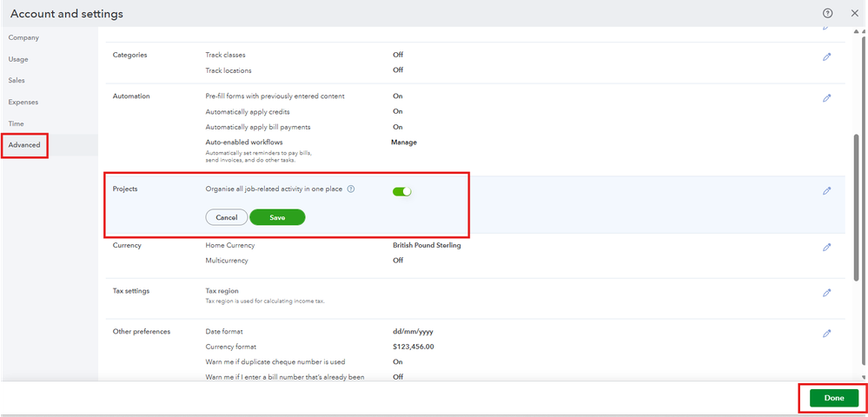Image resolution: width=868 pixels, height=417 pixels.
Task: Save the Projects setting
Action: pyautogui.click(x=277, y=217)
